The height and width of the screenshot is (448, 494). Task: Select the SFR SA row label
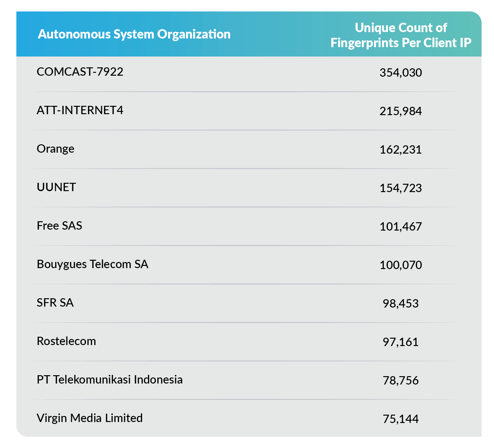(x=55, y=303)
